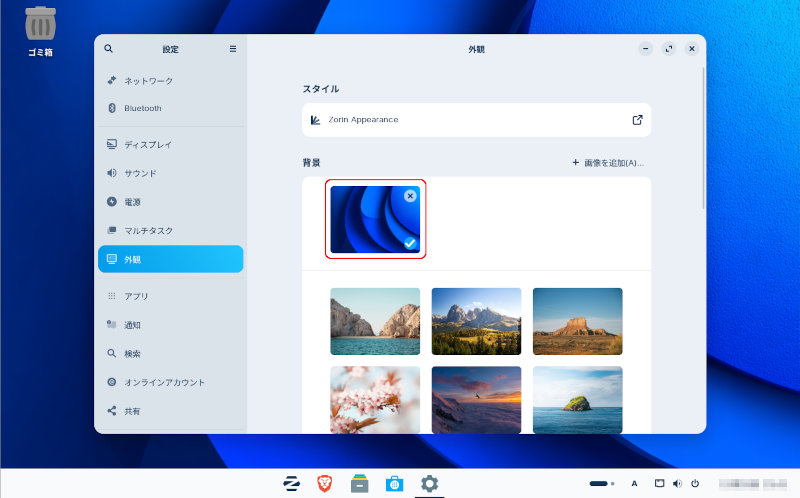
Task: Select Bluetooth in the sidebar
Action: (170, 108)
